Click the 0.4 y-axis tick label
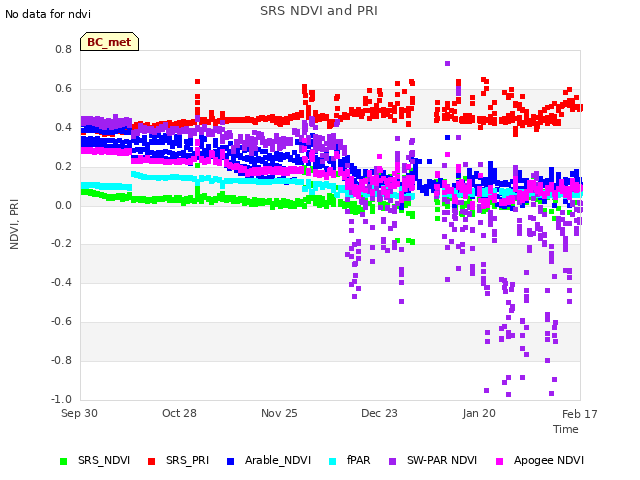Viewport: 640px width, 480px height. [x=63, y=127]
